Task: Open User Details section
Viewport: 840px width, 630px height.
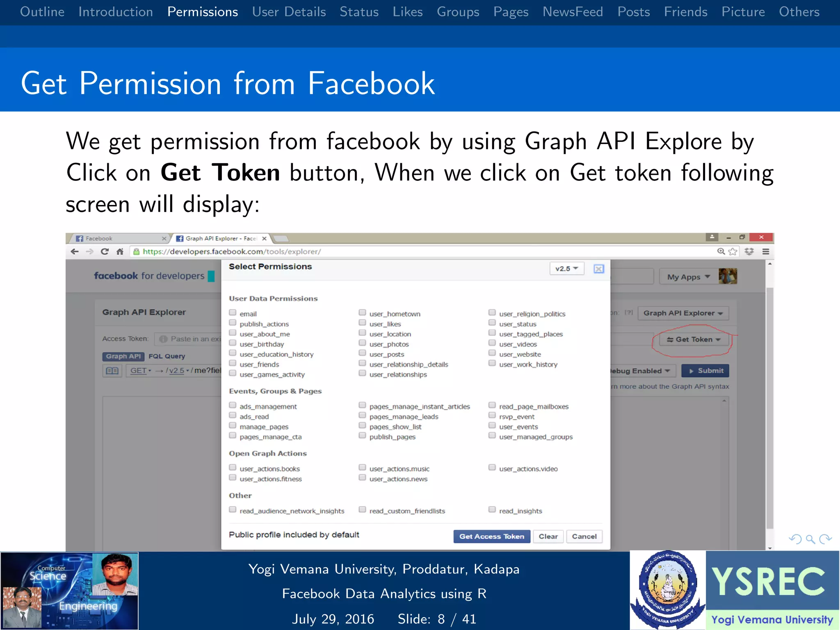Action: tap(289, 12)
